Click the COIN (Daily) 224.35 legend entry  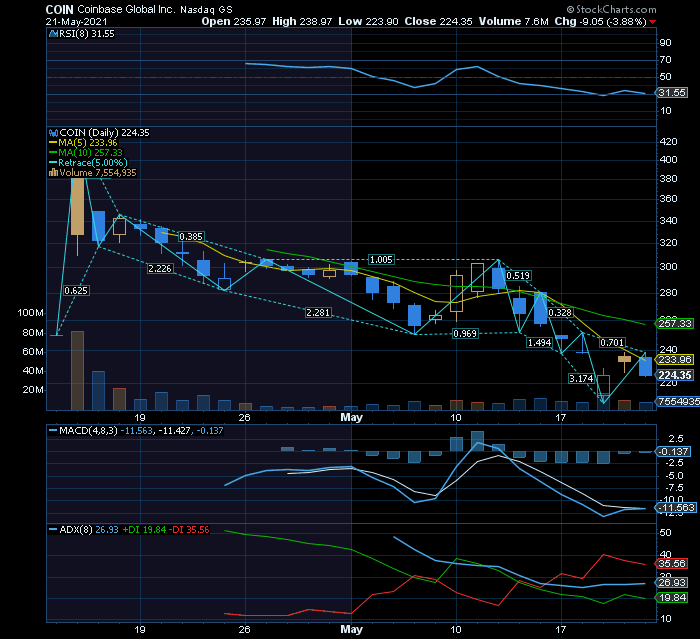click(x=104, y=133)
